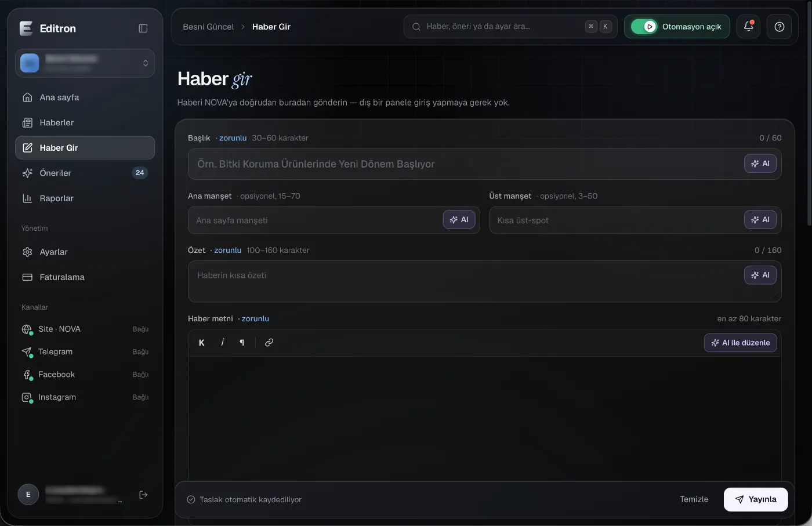Apply bold formatting with K button

point(202,343)
